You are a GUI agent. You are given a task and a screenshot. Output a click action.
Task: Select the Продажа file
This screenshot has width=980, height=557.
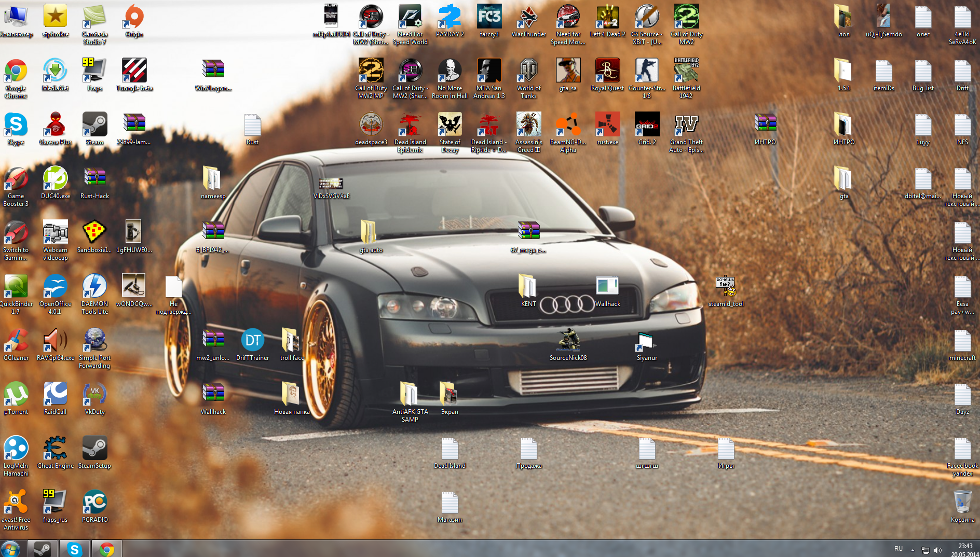click(529, 452)
